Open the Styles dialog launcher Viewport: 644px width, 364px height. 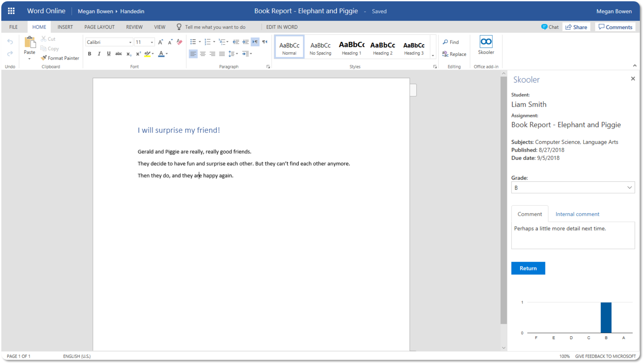[x=435, y=67]
